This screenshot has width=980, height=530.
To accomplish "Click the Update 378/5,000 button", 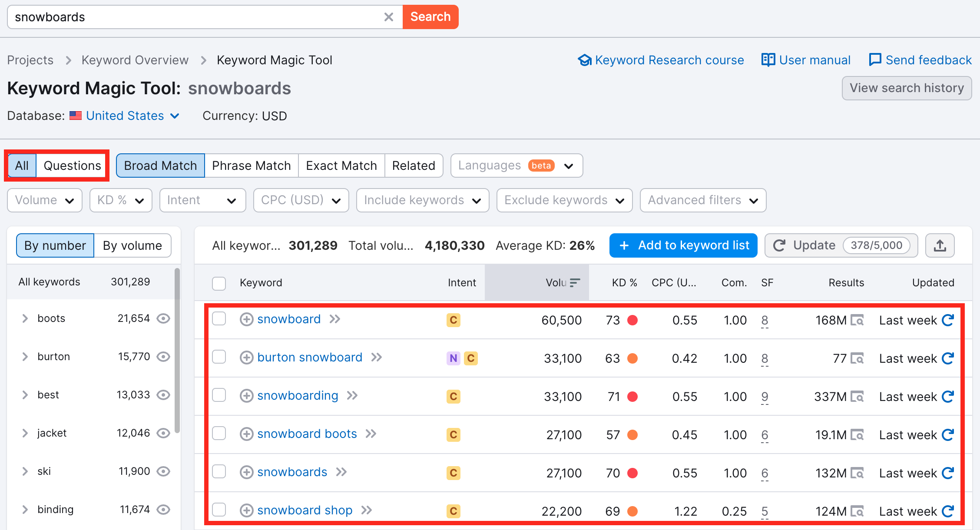I will click(x=841, y=245).
